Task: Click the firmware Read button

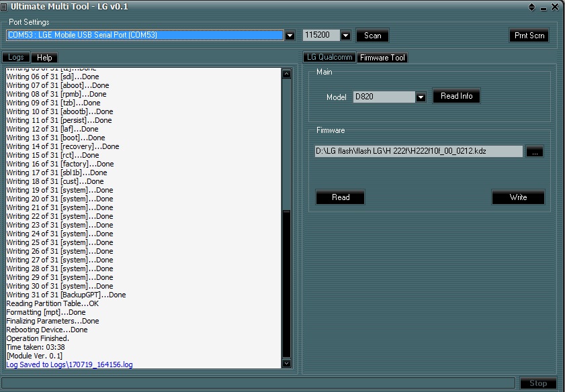Action: [x=341, y=197]
